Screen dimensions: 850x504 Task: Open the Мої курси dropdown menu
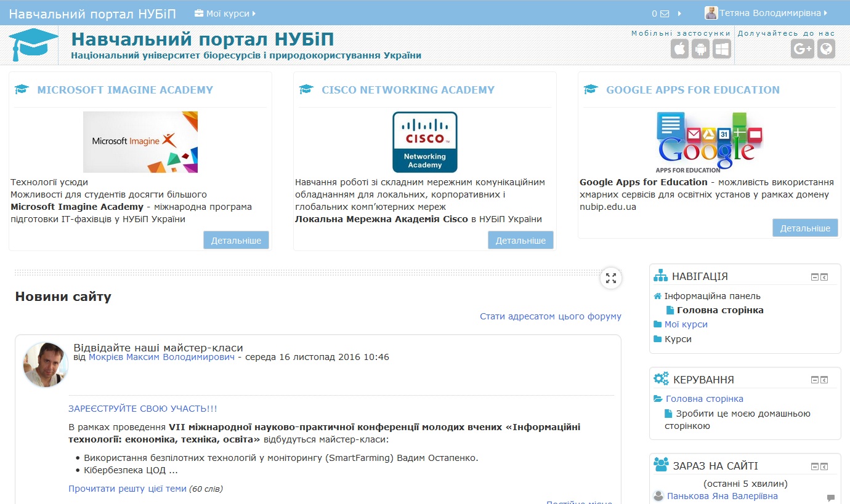pyautogui.click(x=225, y=13)
